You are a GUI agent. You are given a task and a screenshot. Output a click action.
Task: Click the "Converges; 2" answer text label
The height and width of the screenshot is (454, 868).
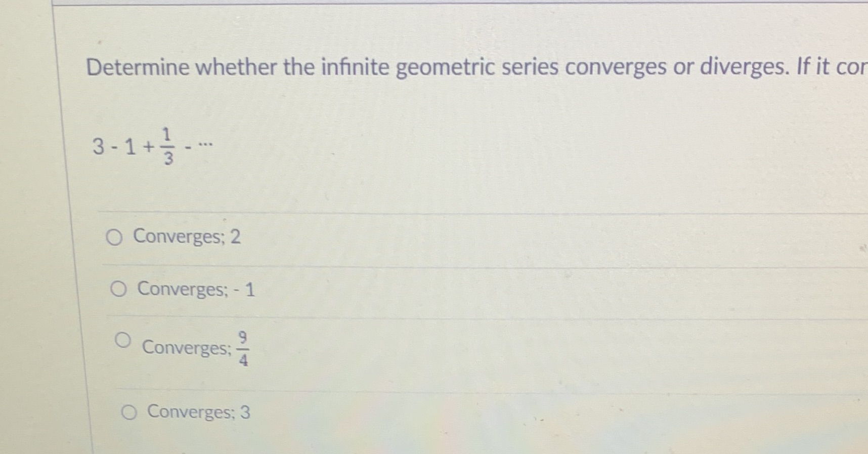[186, 237]
